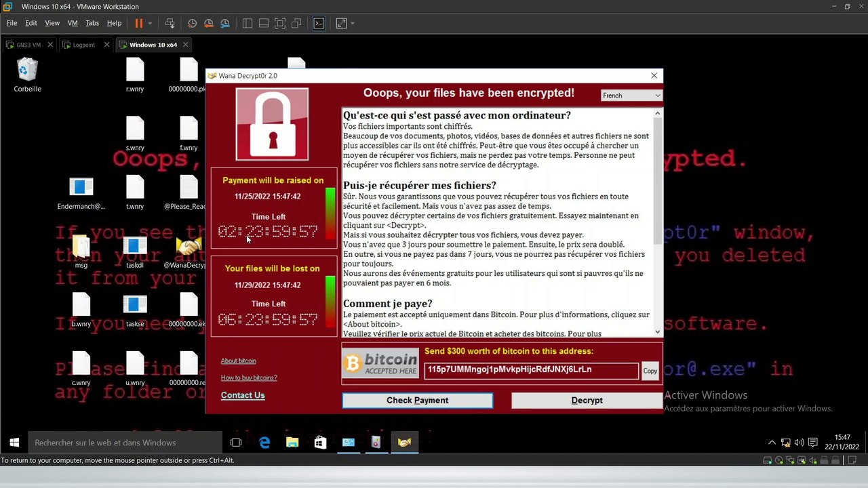
Task: Switch to VMware Unity mode icon
Action: pos(296,23)
